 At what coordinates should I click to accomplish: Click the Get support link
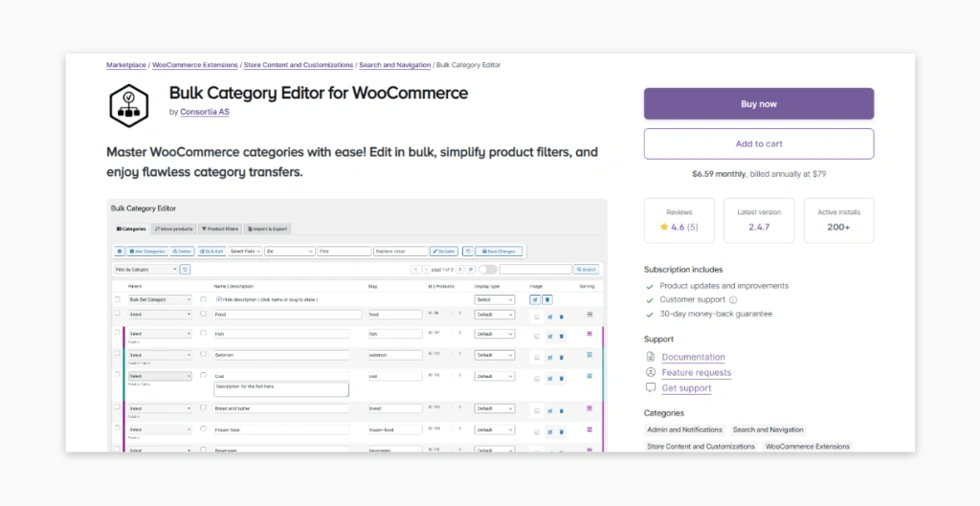pos(686,388)
